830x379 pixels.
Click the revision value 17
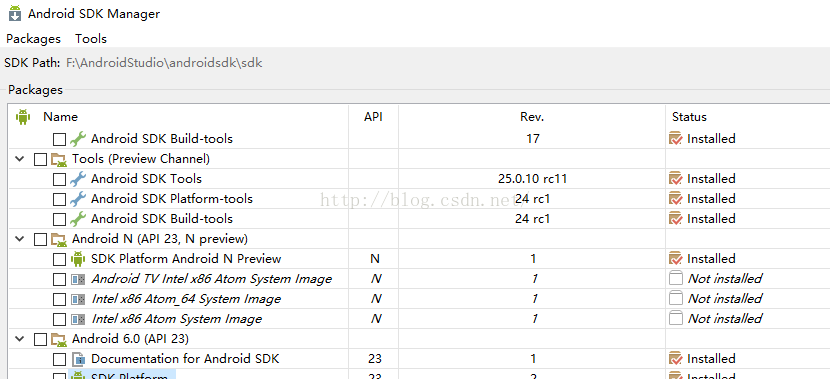tap(533, 139)
